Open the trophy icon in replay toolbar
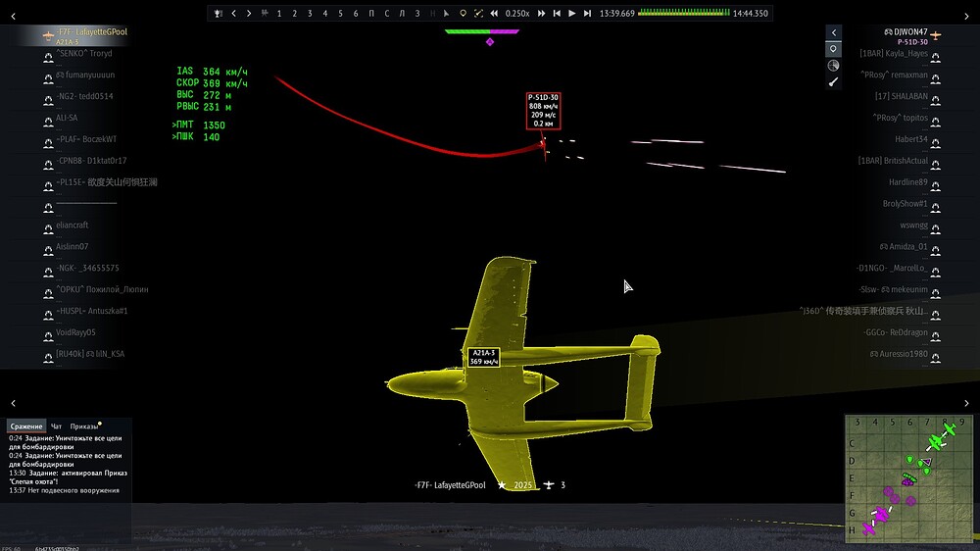The width and height of the screenshot is (980, 551). coord(219,13)
